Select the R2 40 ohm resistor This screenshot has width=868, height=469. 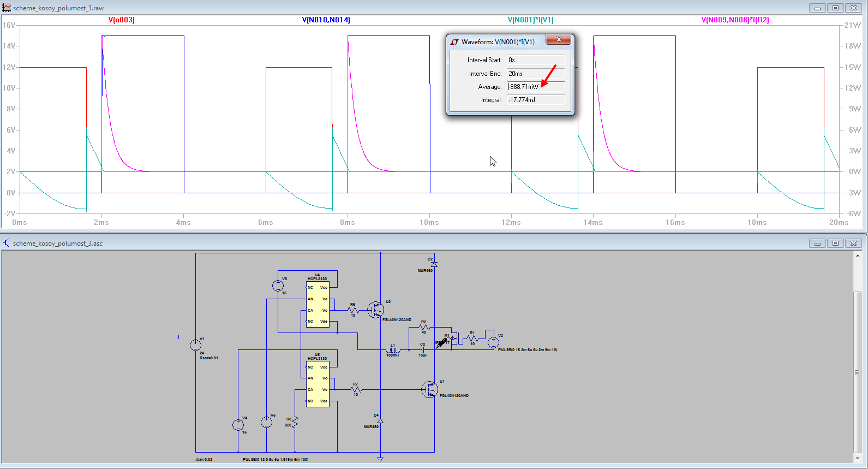coord(424,328)
